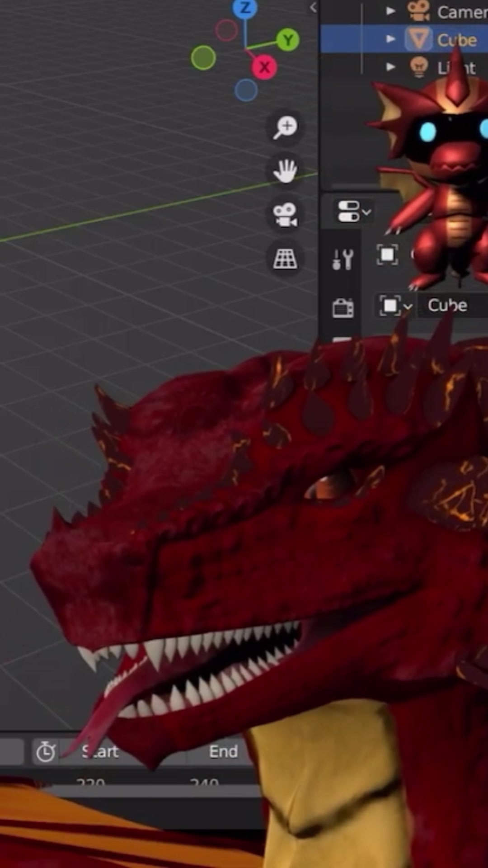The height and width of the screenshot is (868, 488).
Task: Click the negative Y axis gizmo circle
Action: pyautogui.click(x=203, y=58)
